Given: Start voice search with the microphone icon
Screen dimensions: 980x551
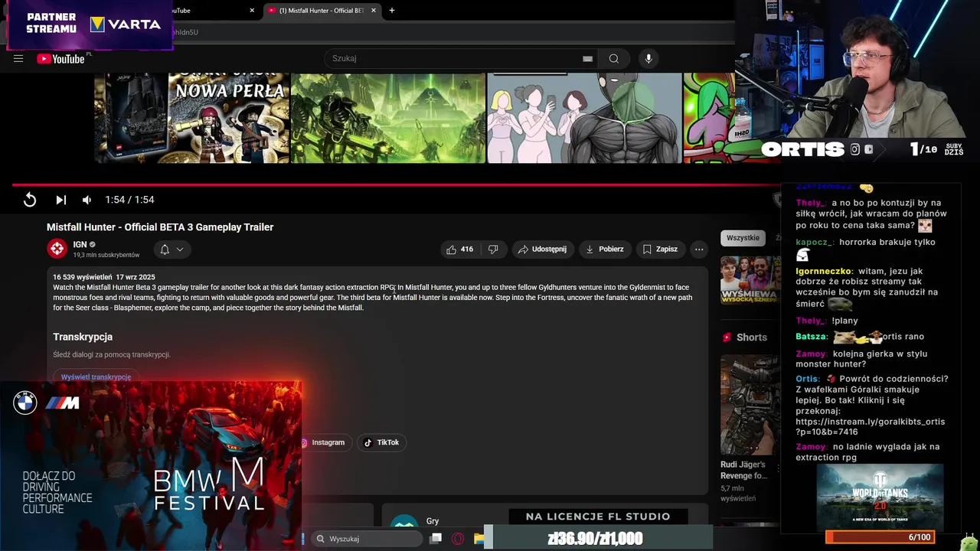Looking at the screenshot, I should (x=648, y=58).
